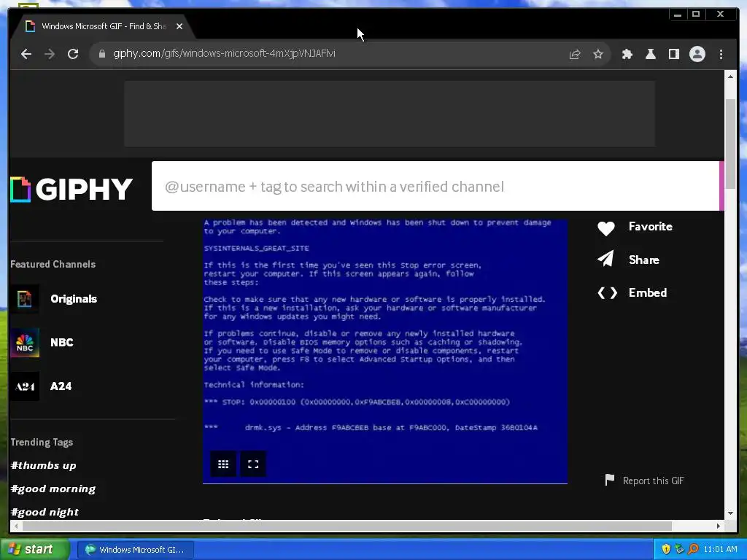
Task: Click the Embed label
Action: pos(648,293)
